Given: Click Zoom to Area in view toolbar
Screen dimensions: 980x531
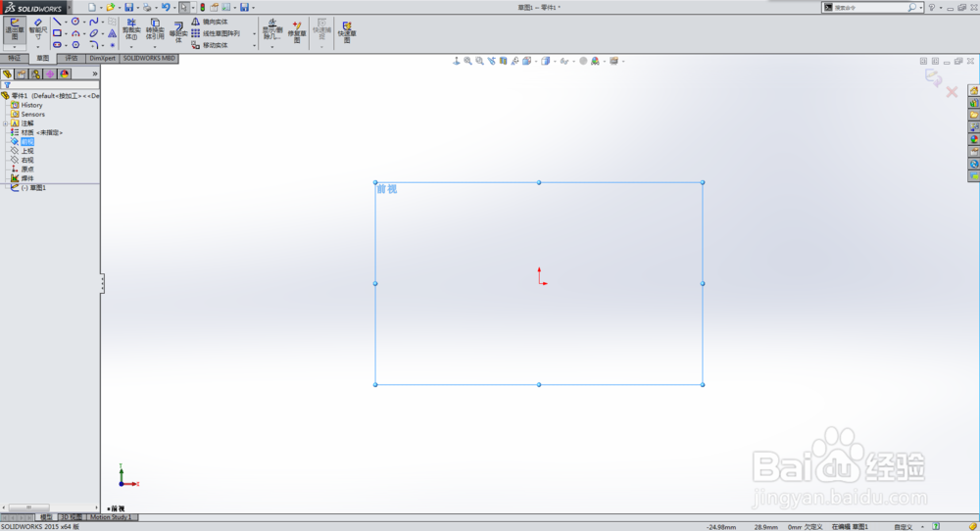Looking at the screenshot, I should click(x=479, y=61).
